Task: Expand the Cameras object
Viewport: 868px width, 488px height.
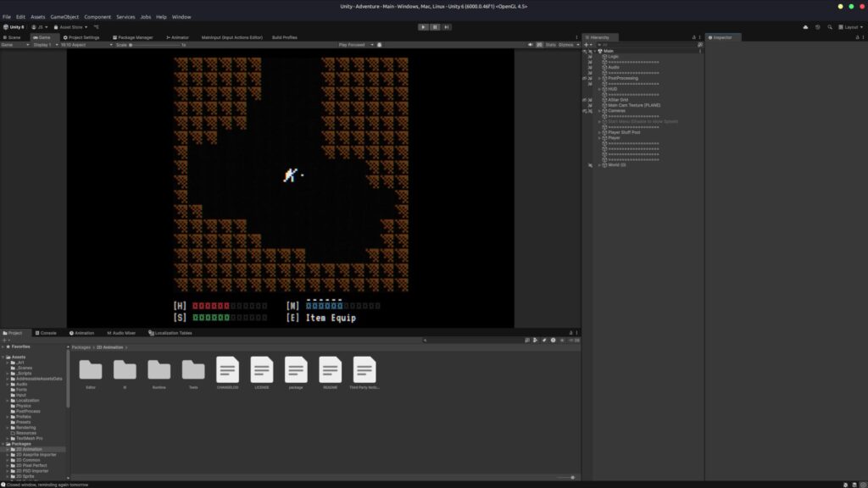Action: click(599, 111)
